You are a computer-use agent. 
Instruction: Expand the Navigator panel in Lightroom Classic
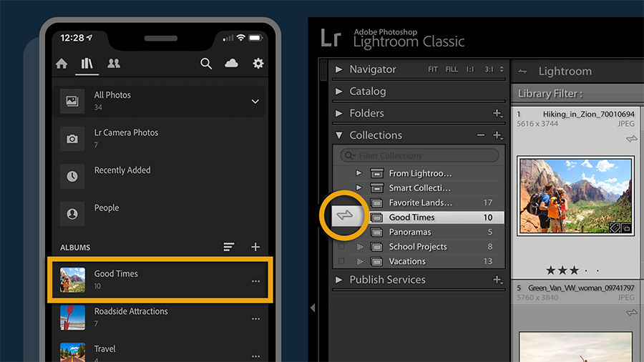(x=339, y=69)
